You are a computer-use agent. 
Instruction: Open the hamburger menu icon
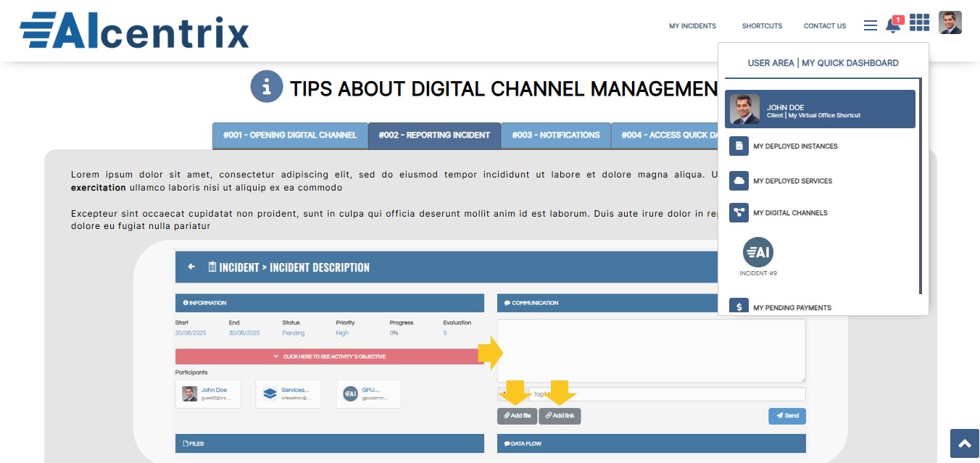870,25
